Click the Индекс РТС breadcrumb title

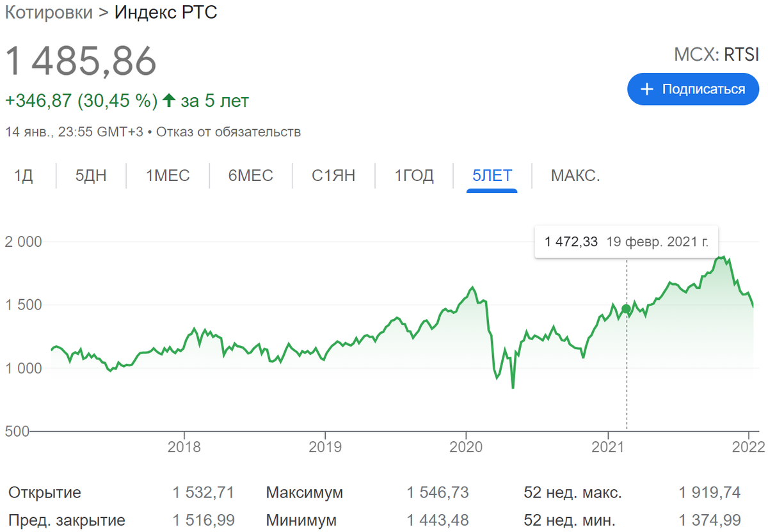[166, 13]
